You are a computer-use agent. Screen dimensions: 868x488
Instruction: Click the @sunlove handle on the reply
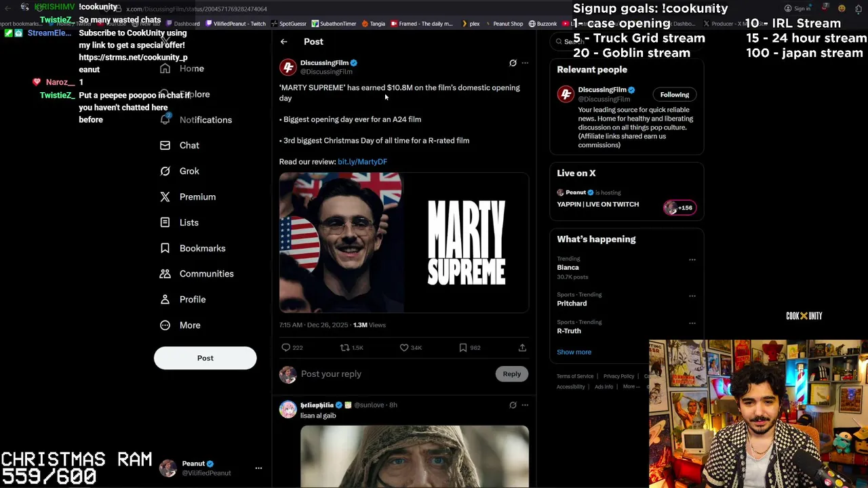369,405
